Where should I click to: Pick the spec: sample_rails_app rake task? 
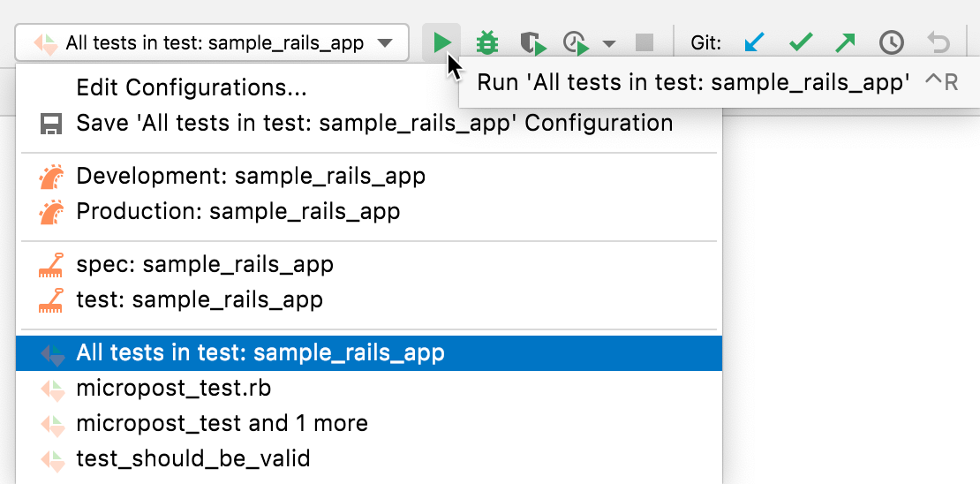(x=205, y=264)
